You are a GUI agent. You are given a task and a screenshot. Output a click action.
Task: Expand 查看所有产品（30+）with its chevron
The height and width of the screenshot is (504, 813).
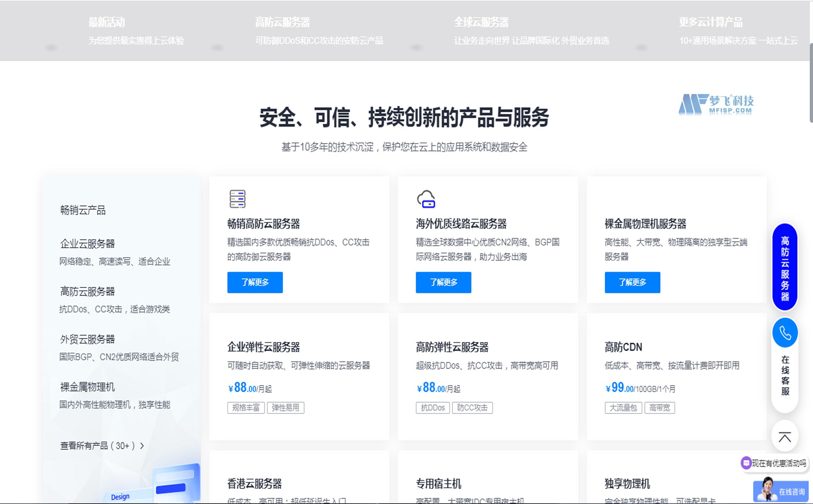102,446
